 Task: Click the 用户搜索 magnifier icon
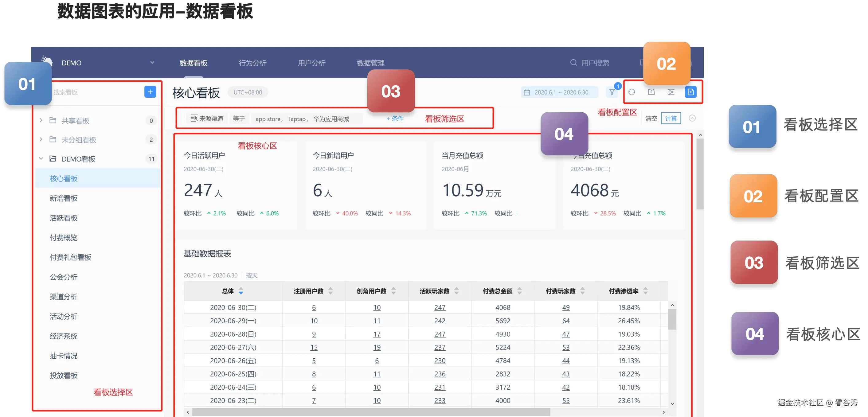(x=573, y=63)
